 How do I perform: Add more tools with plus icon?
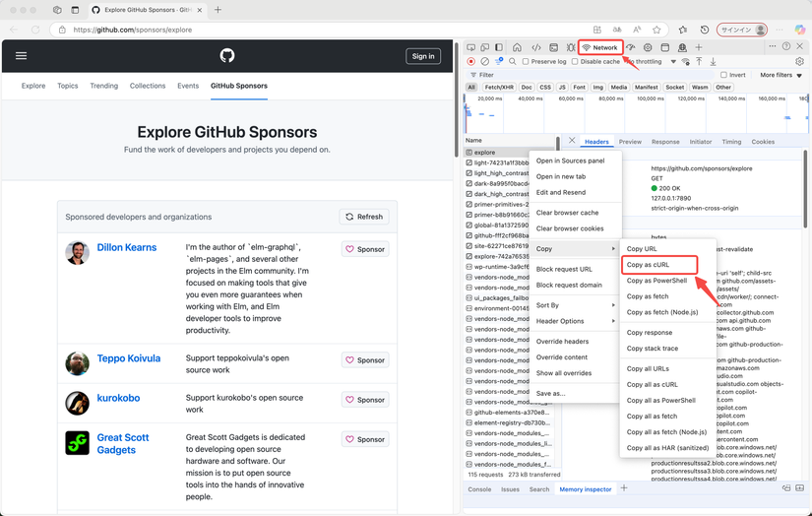699,47
